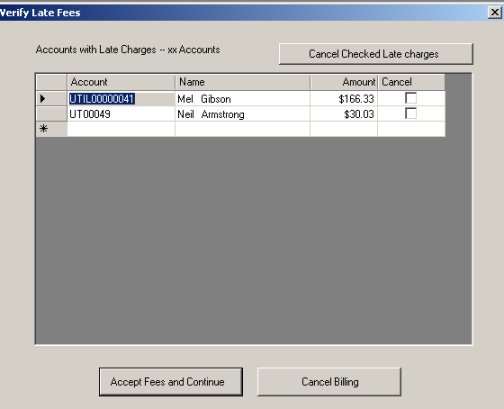Viewport: 504px width, 409px height.
Task: Check the Cancel box for Mel Gibson
Action: point(411,98)
